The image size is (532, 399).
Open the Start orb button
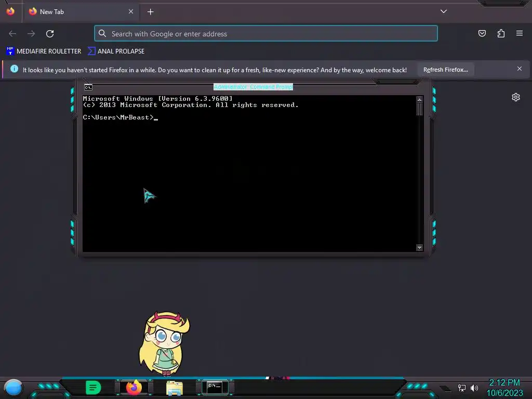[14, 388]
